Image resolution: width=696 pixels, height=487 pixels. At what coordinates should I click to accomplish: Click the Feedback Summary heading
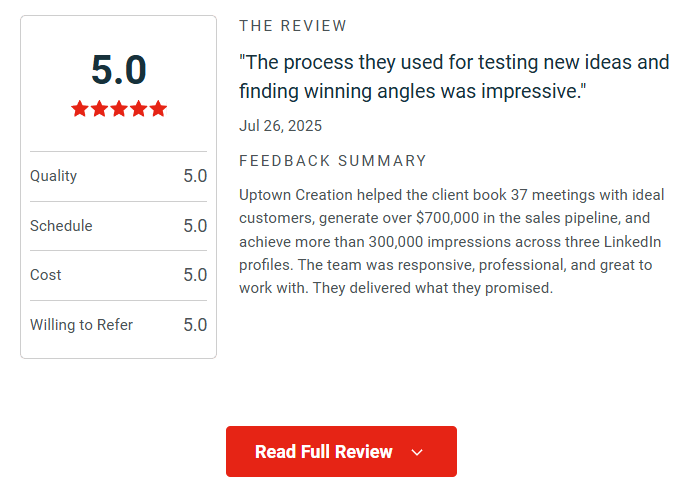click(x=333, y=161)
